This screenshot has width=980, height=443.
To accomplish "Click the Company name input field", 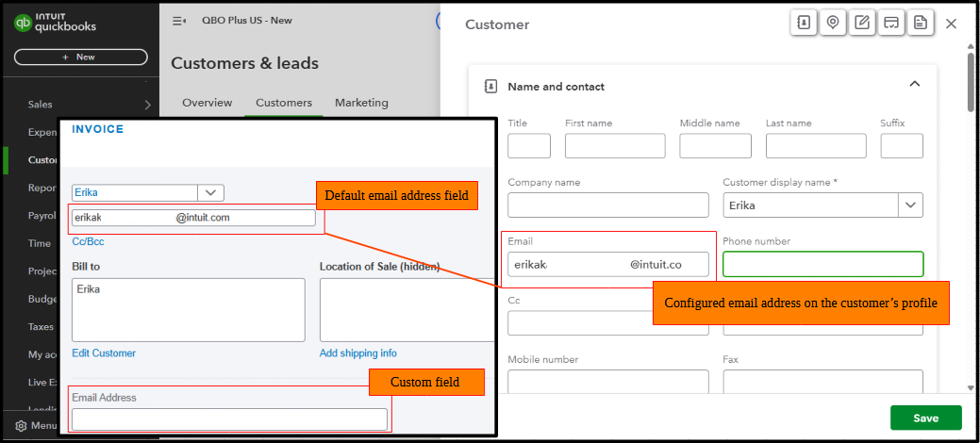I will pos(608,205).
